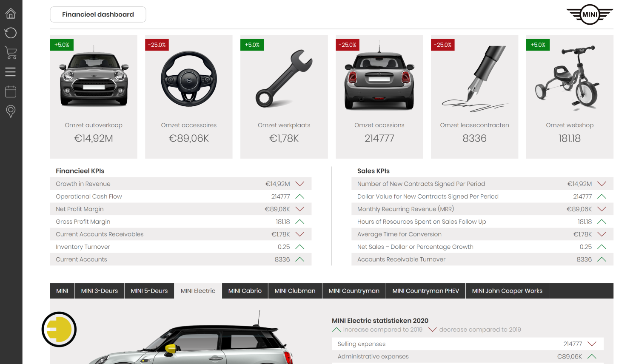Go to the Home icon in sidebar
633x364 pixels.
tap(11, 14)
